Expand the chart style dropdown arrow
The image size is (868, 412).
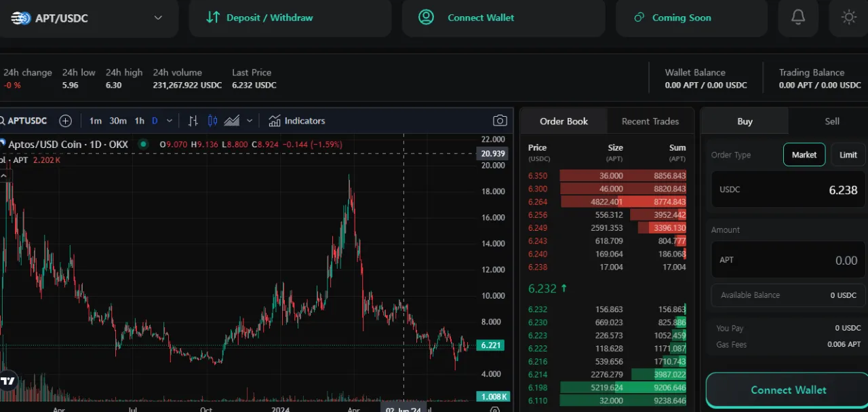(250, 121)
